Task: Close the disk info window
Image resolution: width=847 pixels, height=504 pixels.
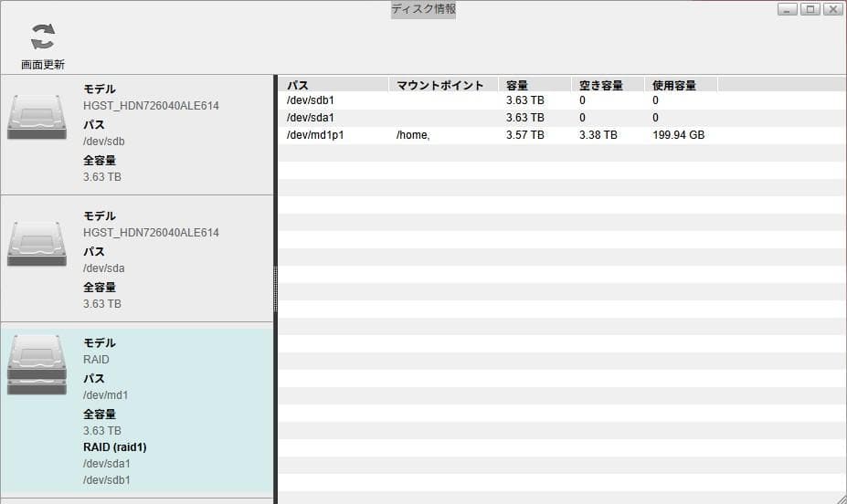Action: click(x=833, y=9)
